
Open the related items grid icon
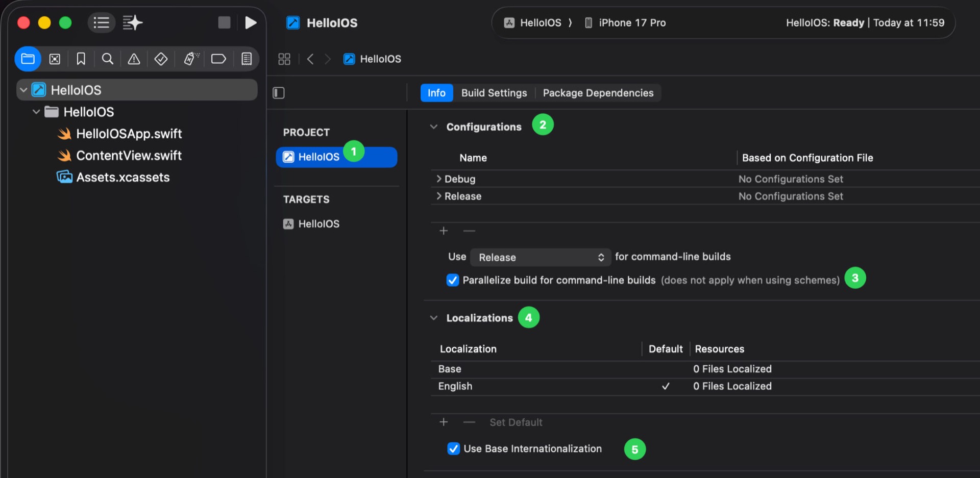click(x=284, y=59)
